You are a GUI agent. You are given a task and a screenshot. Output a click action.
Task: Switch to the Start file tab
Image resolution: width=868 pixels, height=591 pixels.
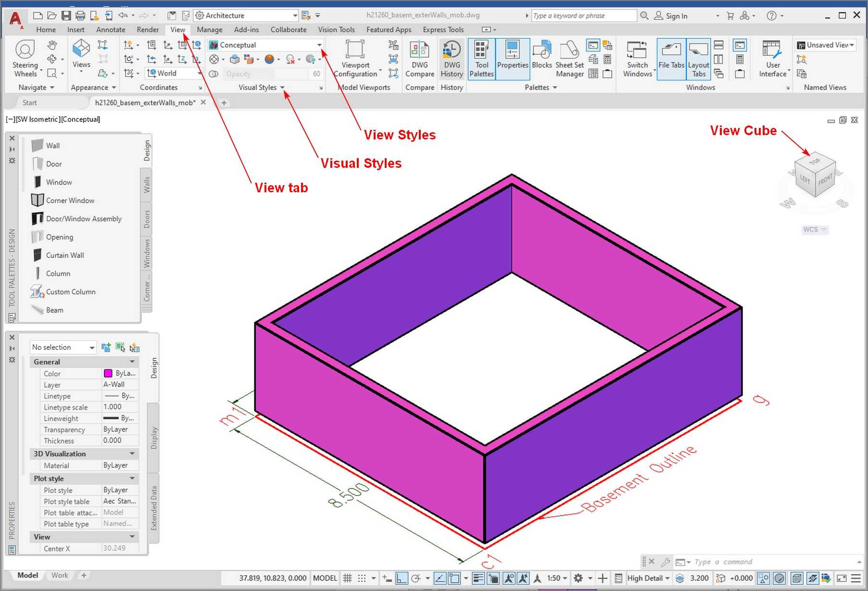click(x=29, y=102)
